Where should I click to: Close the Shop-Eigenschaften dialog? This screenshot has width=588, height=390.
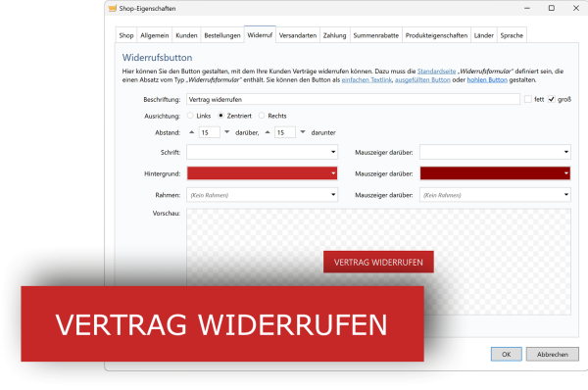pos(576,8)
